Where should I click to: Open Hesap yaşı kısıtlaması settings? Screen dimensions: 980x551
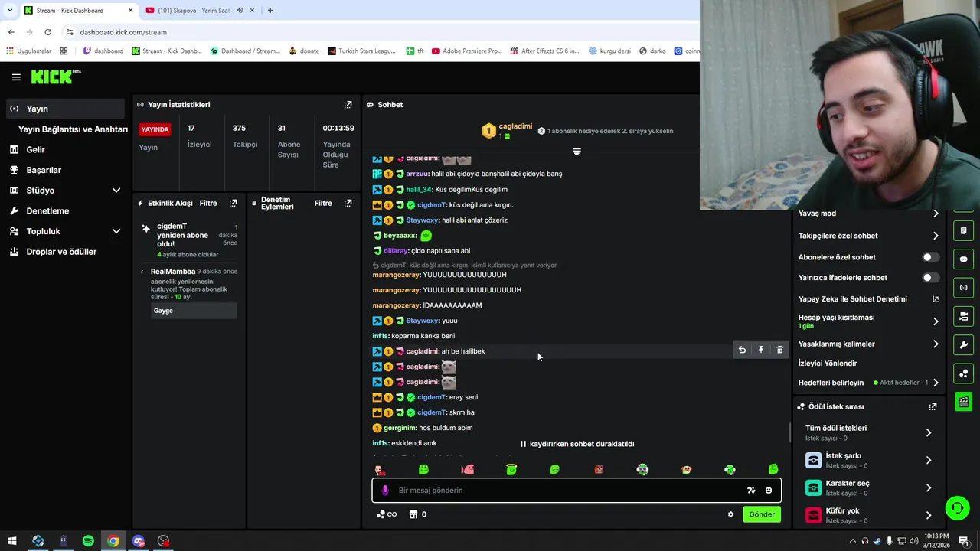936,321
